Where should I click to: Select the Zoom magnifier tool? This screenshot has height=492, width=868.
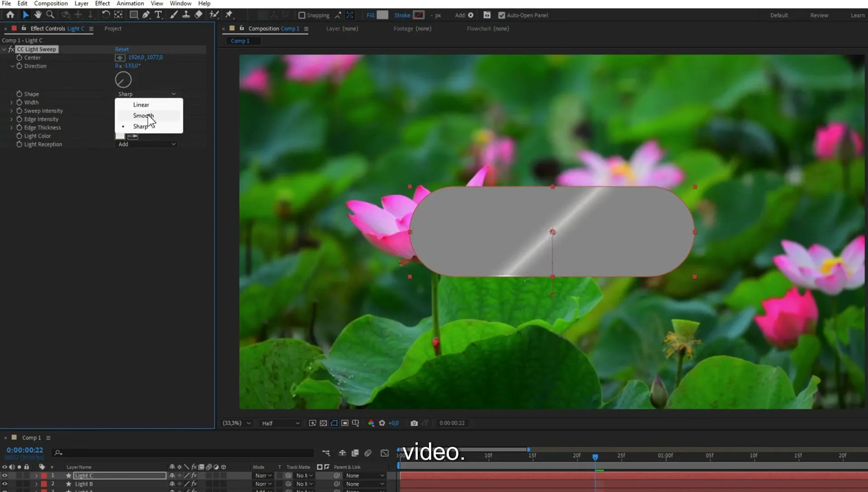50,15
